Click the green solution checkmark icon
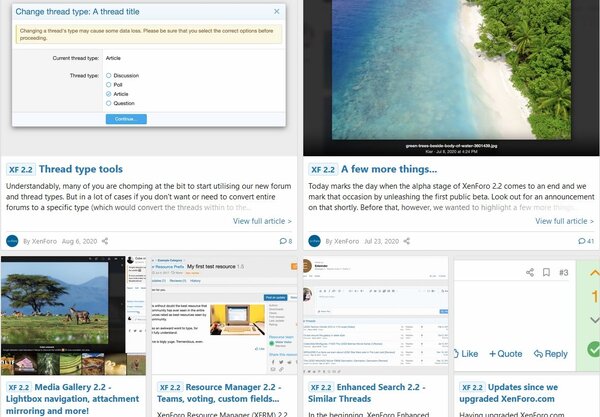This screenshot has width=600, height=417. coord(594,350)
